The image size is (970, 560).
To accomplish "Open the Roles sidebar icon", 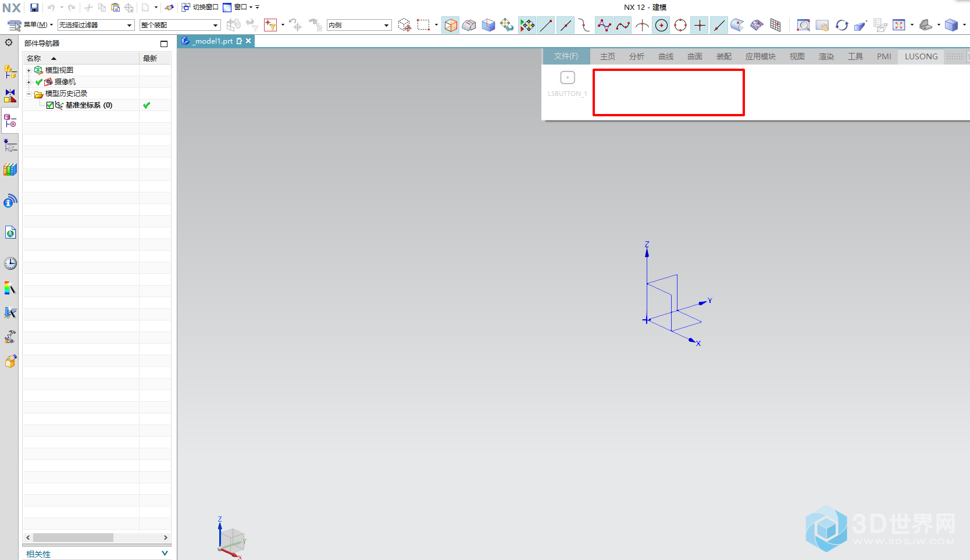I will 10,337.
